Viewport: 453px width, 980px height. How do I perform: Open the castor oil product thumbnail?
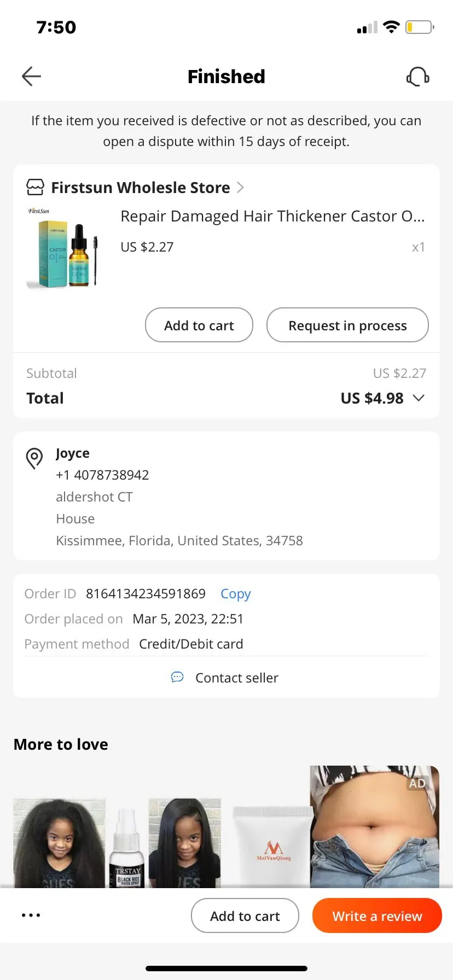[63, 248]
